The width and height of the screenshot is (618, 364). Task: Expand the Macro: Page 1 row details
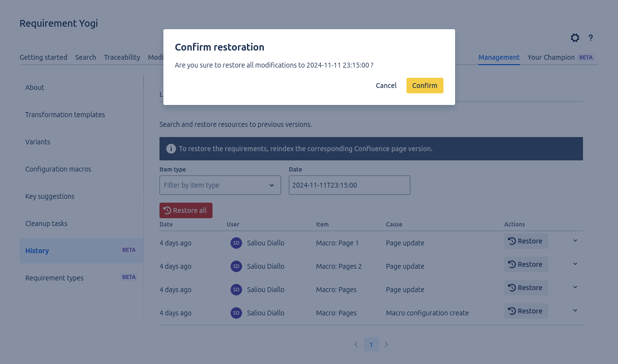(x=575, y=241)
